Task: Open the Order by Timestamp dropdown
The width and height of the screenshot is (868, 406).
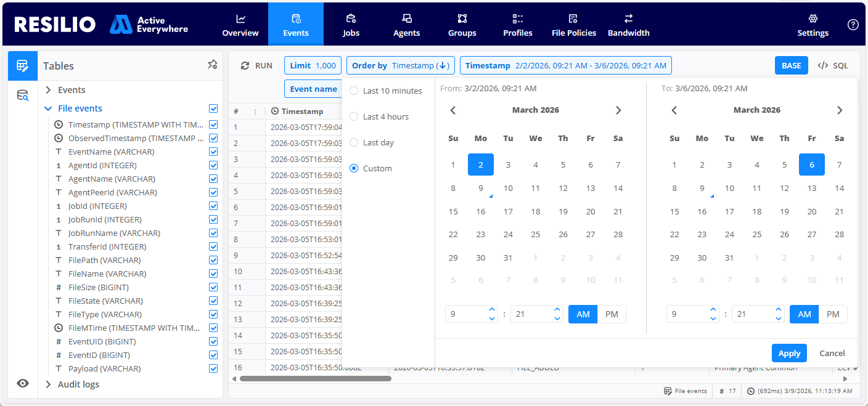Action: [x=401, y=65]
